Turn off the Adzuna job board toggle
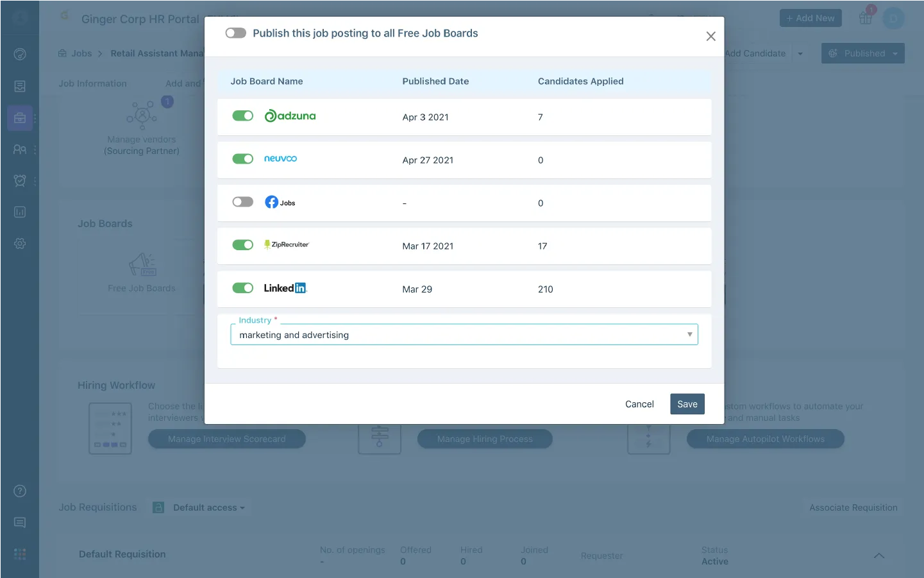 click(242, 115)
